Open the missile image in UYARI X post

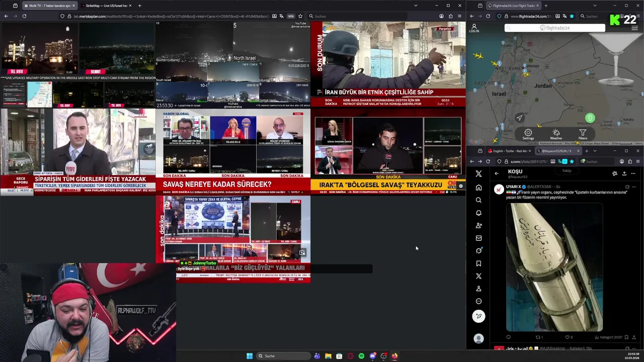point(554,267)
